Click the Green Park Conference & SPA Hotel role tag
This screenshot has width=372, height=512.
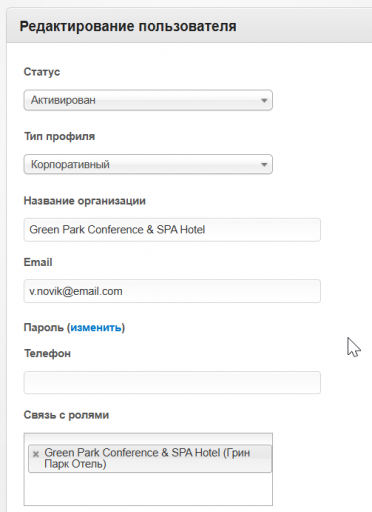coord(150,458)
